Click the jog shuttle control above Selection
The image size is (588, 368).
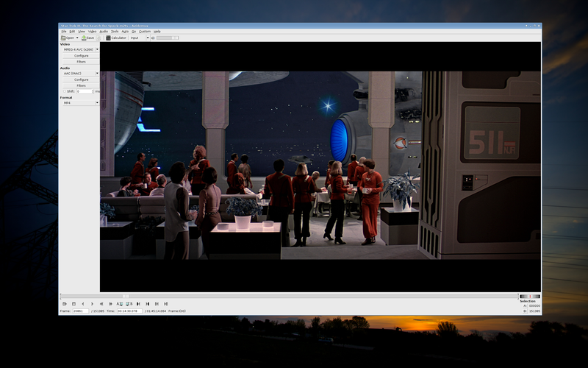(530, 297)
